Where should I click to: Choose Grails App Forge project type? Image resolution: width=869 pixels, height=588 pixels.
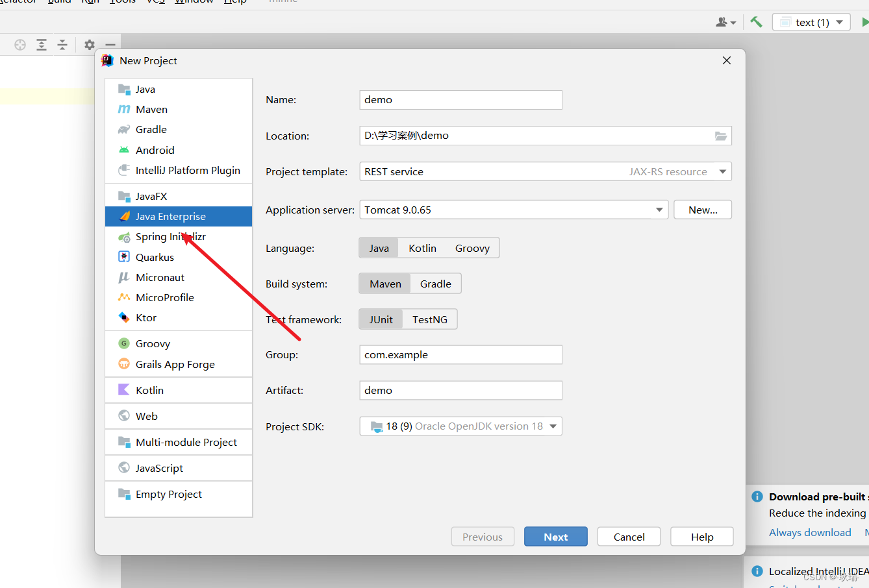pos(179,364)
